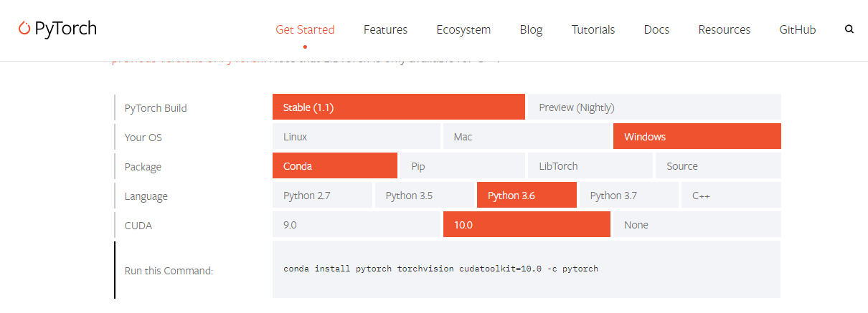This screenshot has height=313, width=868.
Task: Select the Stable (1.1) build
Action: [399, 107]
